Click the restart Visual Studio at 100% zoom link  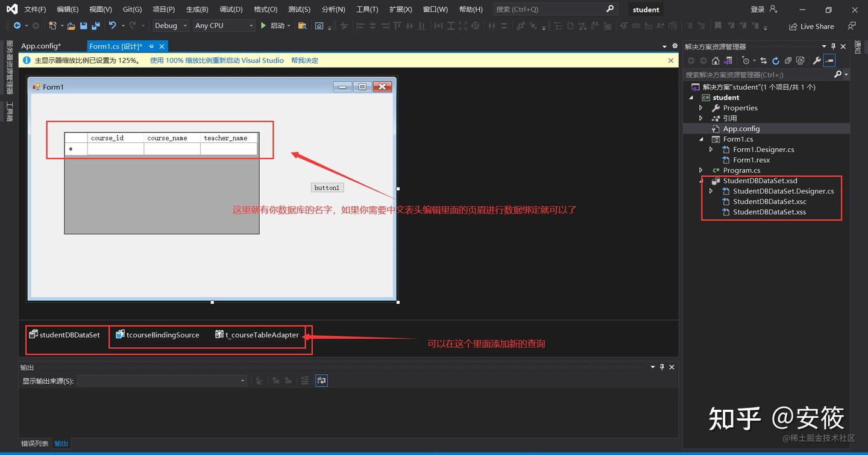click(217, 60)
